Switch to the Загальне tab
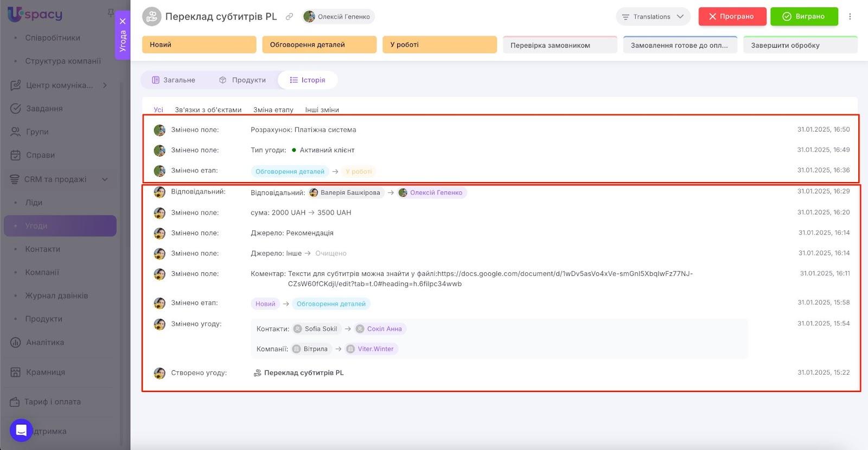This screenshot has width=868, height=450. pyautogui.click(x=174, y=80)
